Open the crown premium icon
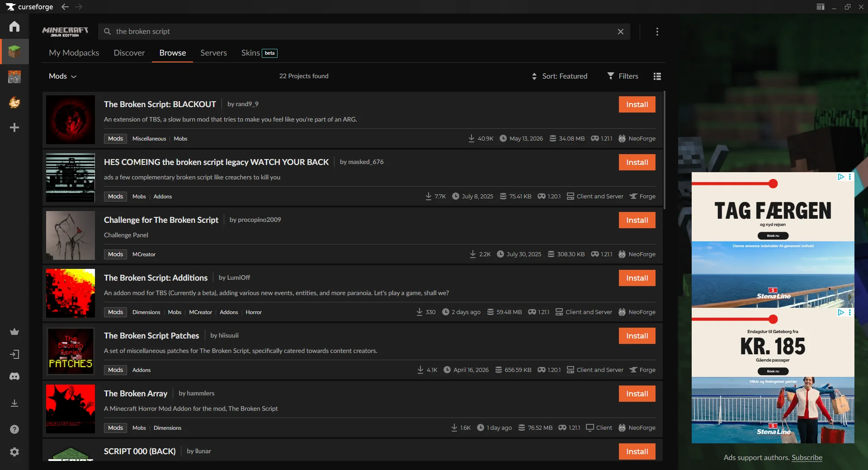Viewport: 868px width, 470px height. [x=14, y=332]
